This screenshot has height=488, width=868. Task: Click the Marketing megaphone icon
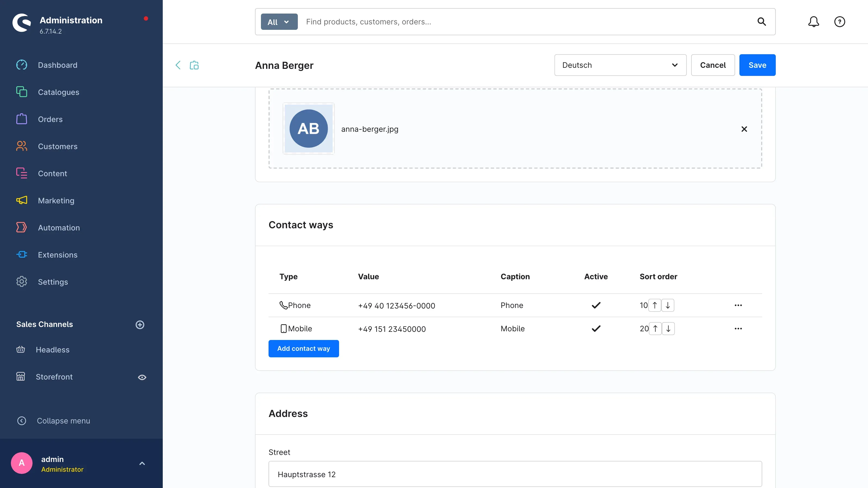[22, 200]
